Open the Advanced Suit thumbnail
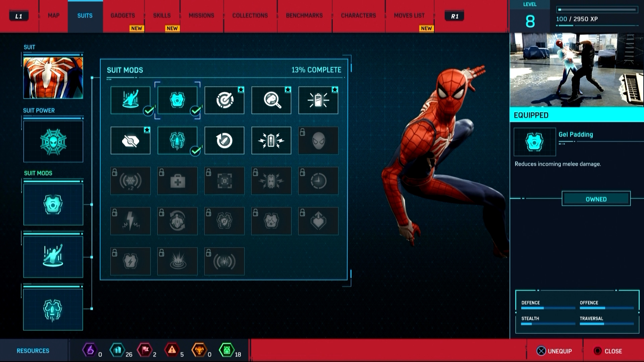Image resolution: width=644 pixels, height=362 pixels. tap(53, 78)
